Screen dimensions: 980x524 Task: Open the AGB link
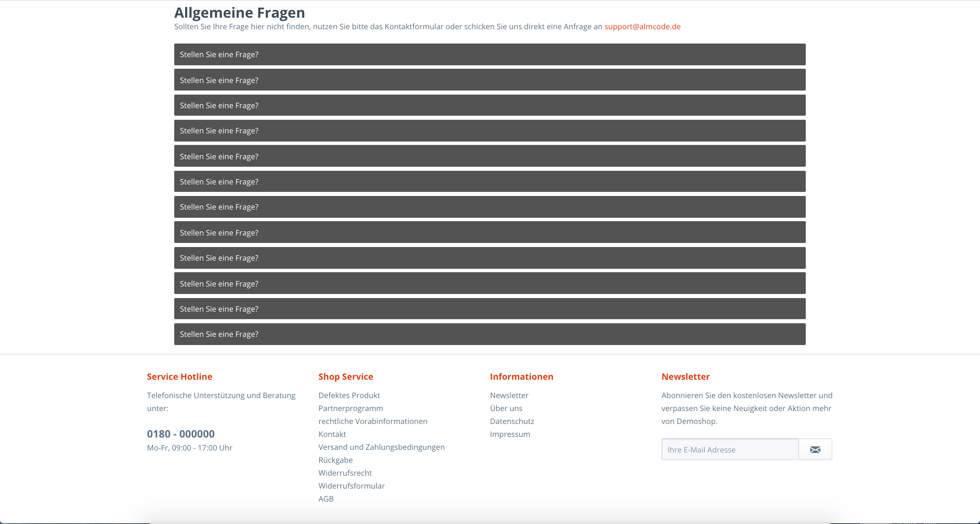pos(326,499)
